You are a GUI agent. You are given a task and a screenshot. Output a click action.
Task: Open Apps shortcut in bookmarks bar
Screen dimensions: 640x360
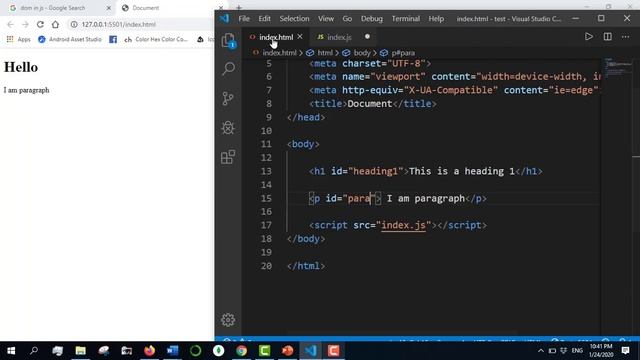[19, 39]
